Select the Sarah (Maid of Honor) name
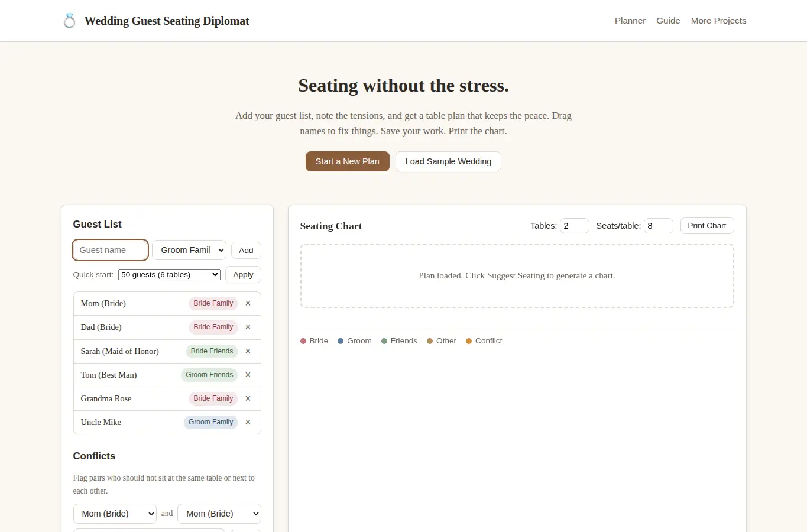This screenshot has height=532, width=807. tap(120, 351)
